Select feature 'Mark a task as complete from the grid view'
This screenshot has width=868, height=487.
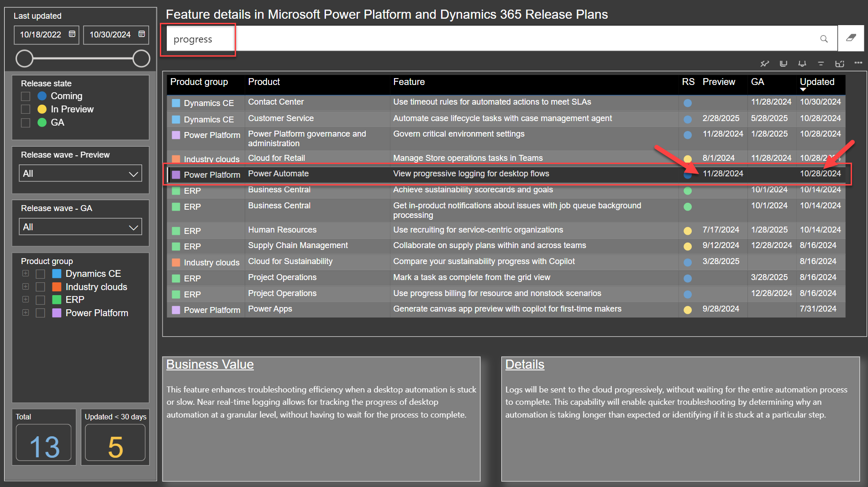tap(472, 277)
